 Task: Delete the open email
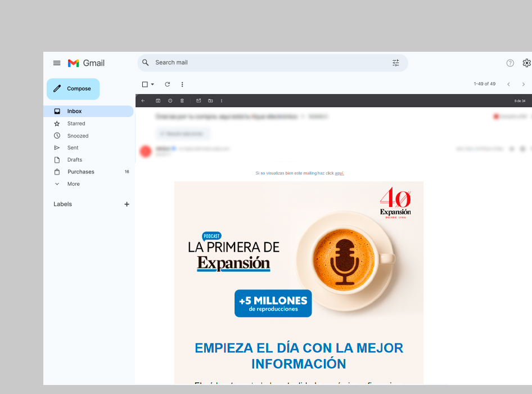[182, 101]
